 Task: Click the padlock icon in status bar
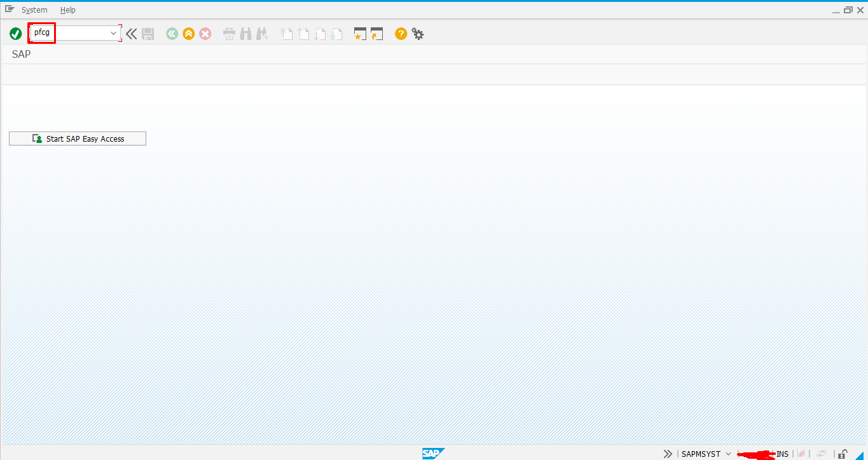coord(842,454)
